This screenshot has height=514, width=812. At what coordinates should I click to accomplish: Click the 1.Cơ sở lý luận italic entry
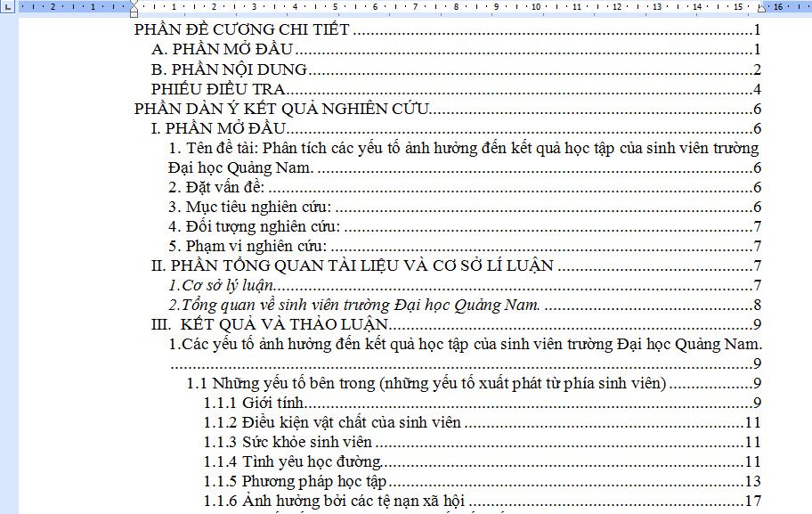tap(221, 285)
